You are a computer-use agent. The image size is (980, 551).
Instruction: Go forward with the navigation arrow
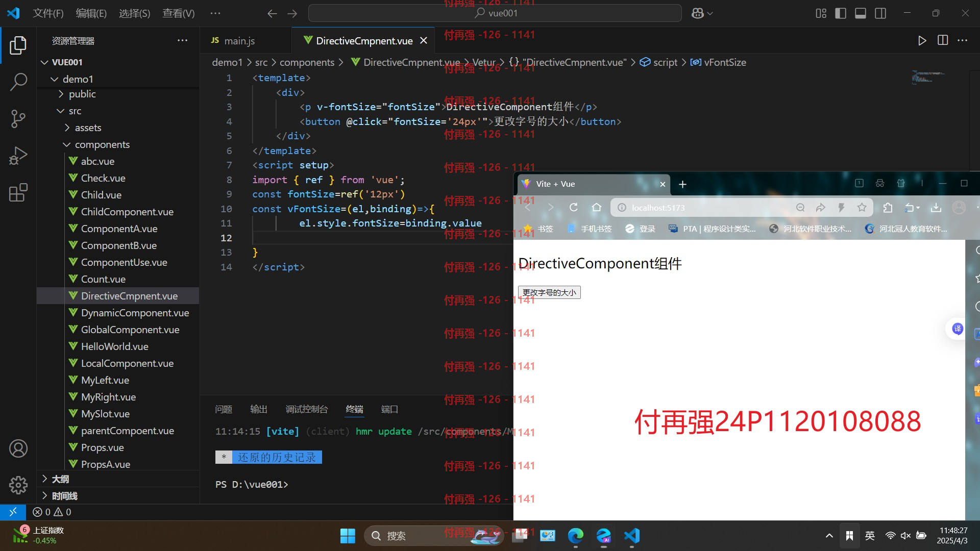292,13
